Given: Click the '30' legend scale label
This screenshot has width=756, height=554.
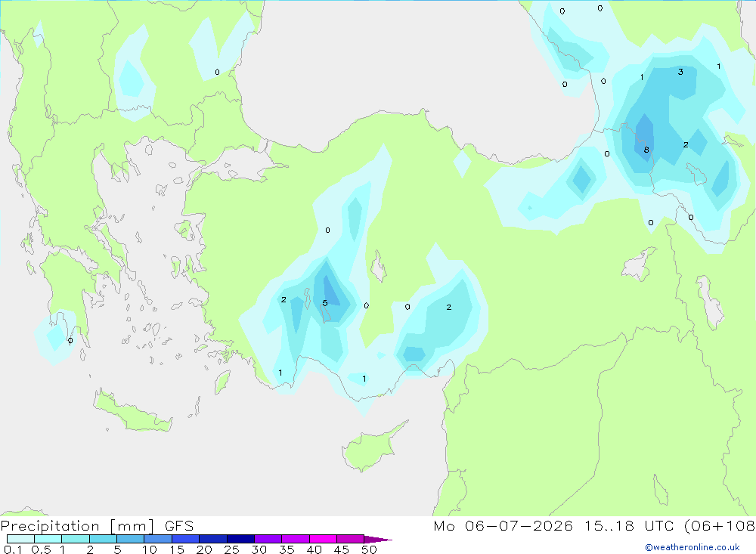Looking at the screenshot, I should click(259, 549).
